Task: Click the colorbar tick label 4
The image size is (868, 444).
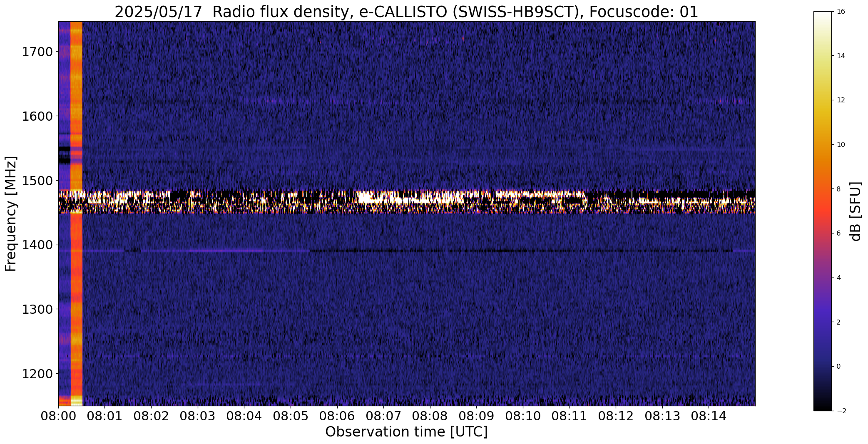Action: click(838, 278)
